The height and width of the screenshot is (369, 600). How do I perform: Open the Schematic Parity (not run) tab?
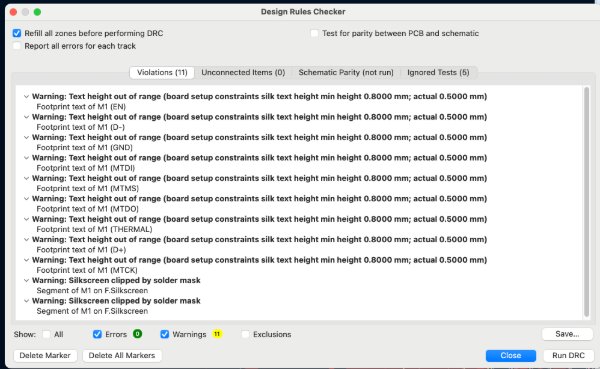pyautogui.click(x=346, y=72)
